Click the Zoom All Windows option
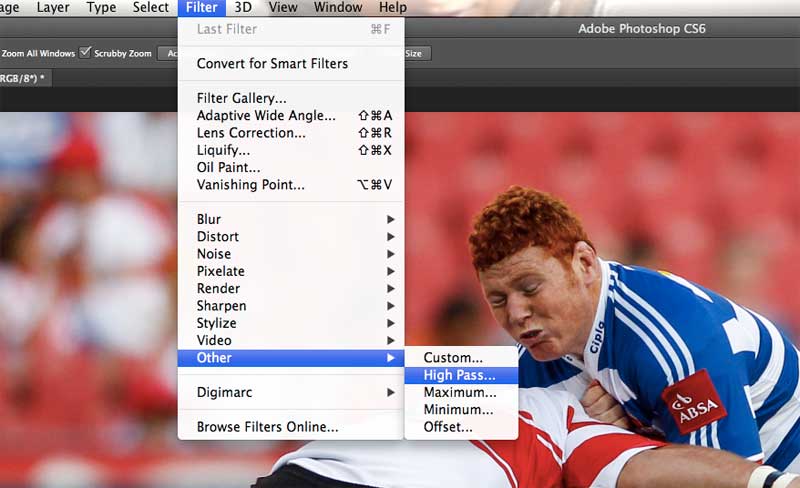Image resolution: width=800 pixels, height=488 pixels. coord(38,53)
